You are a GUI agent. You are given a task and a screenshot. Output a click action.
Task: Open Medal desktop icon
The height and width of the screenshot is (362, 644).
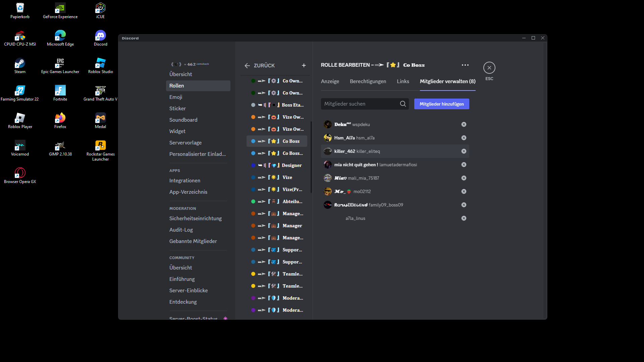(100, 120)
